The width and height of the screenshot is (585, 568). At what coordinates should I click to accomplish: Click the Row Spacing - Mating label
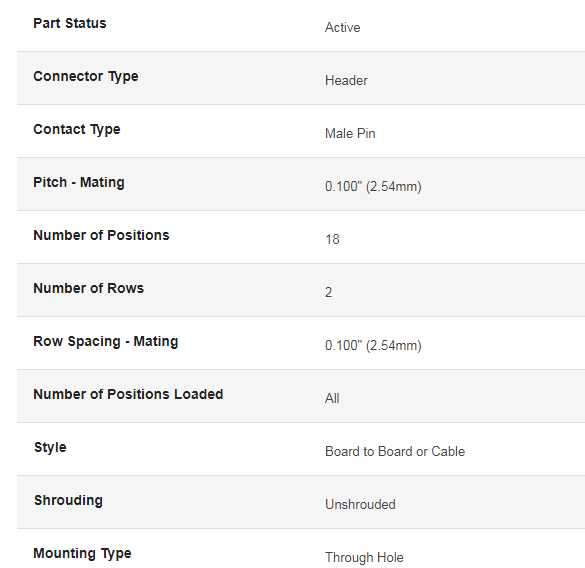pyautogui.click(x=106, y=341)
